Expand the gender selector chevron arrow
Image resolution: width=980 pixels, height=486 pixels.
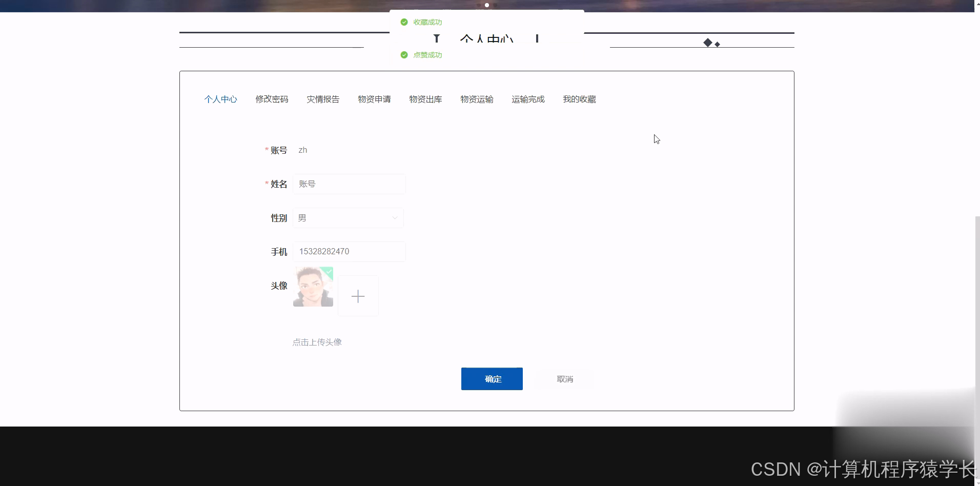[x=394, y=218]
